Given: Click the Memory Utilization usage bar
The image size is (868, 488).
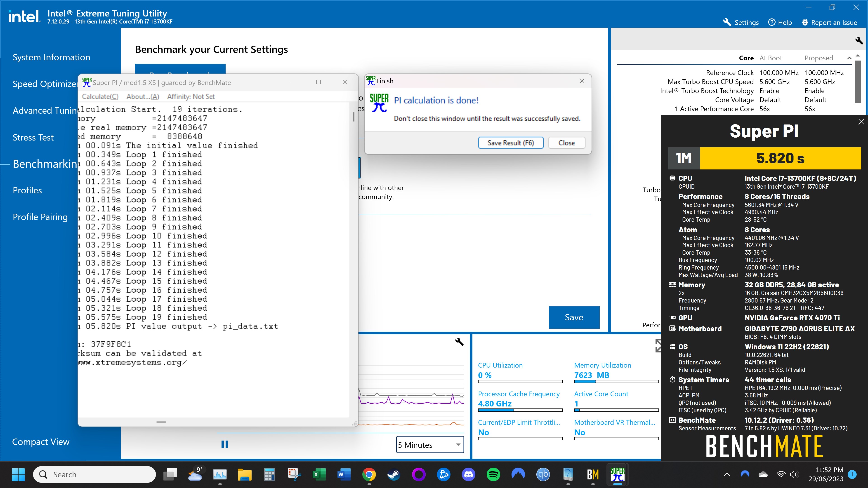Looking at the screenshot, I should click(616, 382).
